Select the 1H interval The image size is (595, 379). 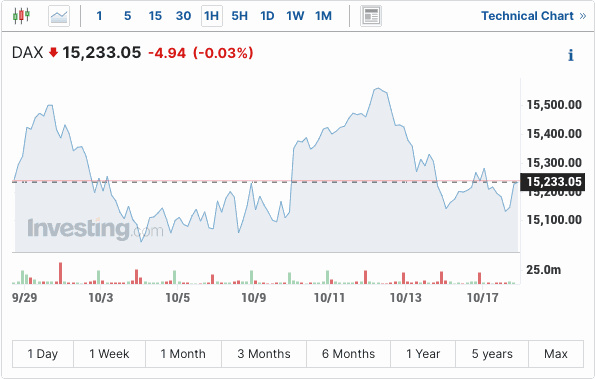point(212,16)
